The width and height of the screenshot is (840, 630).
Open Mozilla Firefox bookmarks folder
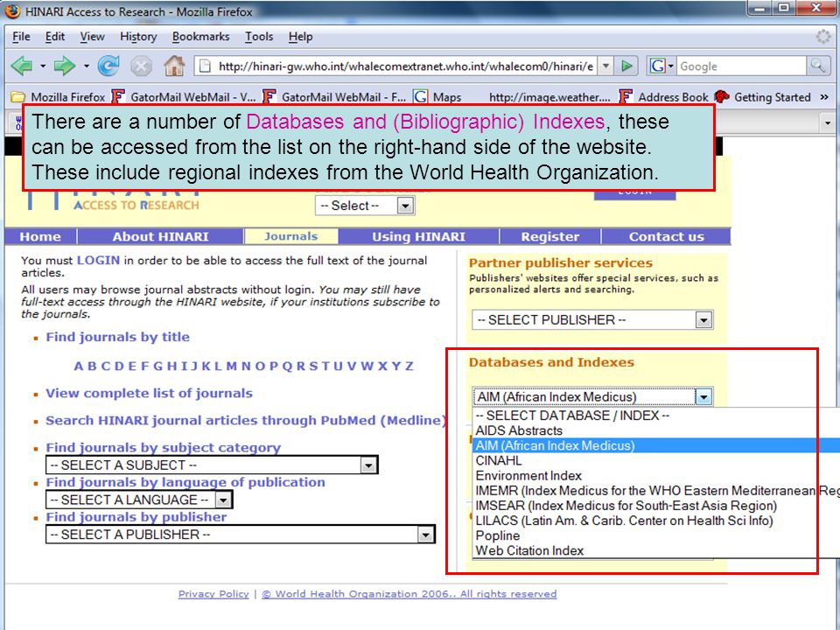pyautogui.click(x=58, y=97)
